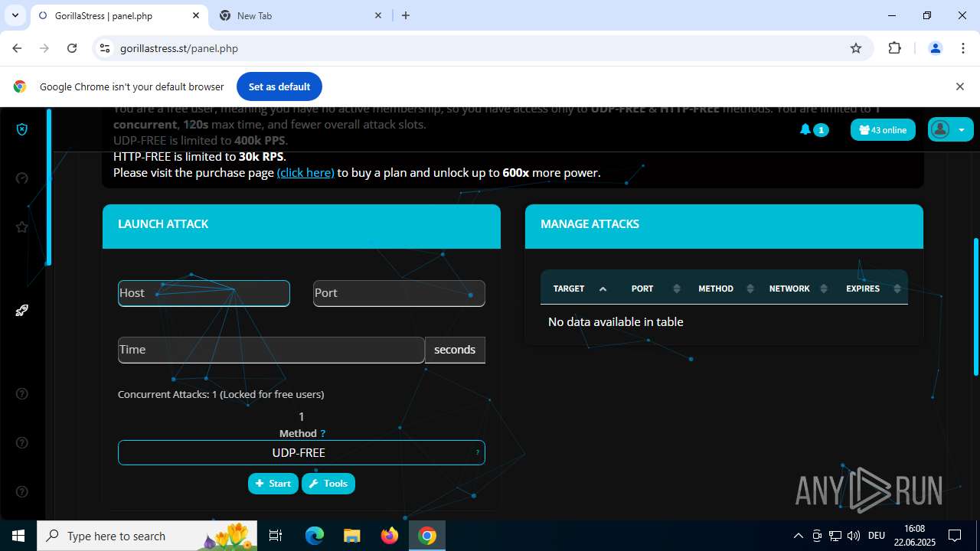Open the Tools button with wrench icon
980x551 pixels.
(x=328, y=484)
